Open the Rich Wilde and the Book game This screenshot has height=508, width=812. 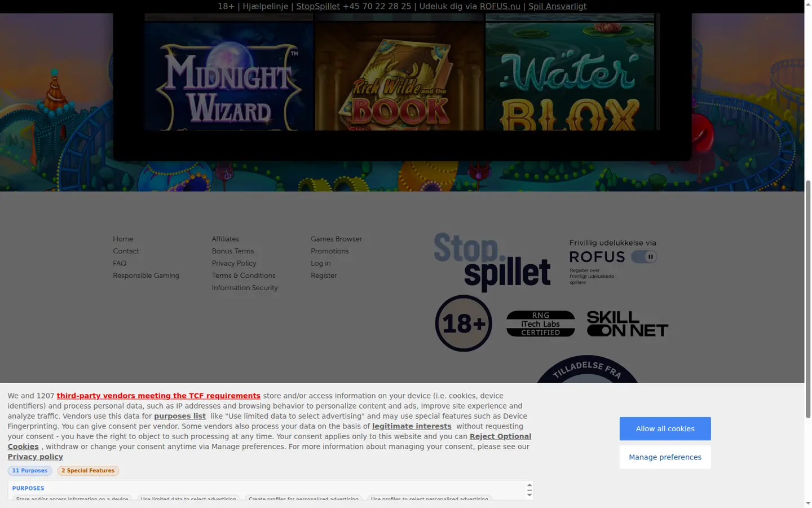pos(400,77)
